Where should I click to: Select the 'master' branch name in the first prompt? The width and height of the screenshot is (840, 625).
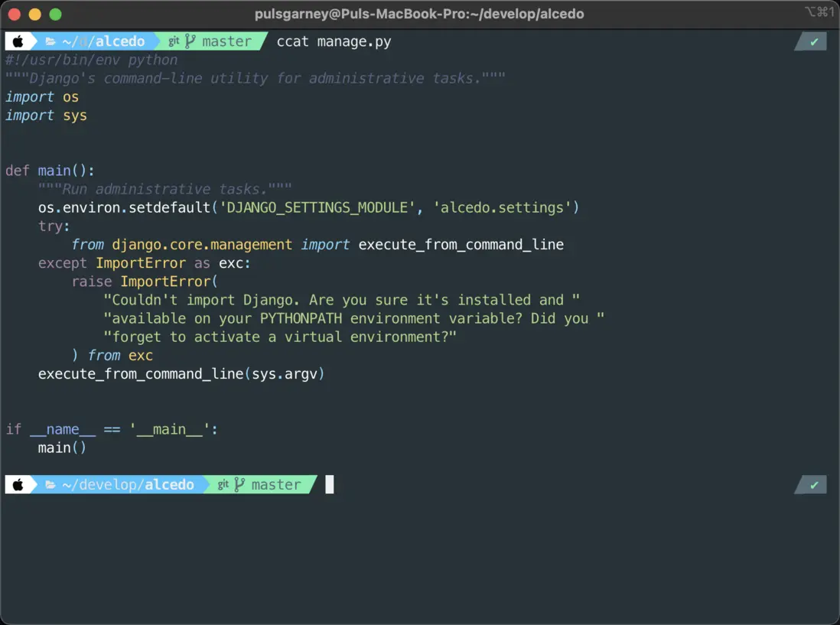[228, 41]
